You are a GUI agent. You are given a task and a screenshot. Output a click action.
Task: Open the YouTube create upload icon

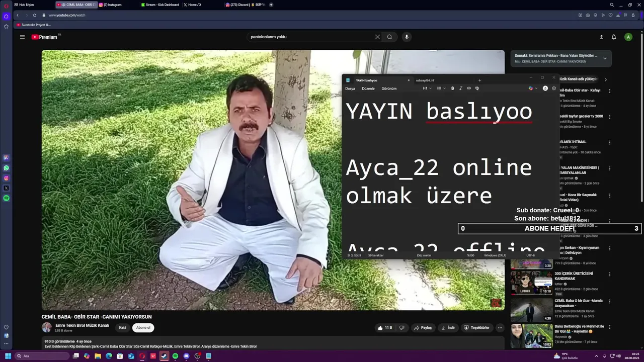601,37
